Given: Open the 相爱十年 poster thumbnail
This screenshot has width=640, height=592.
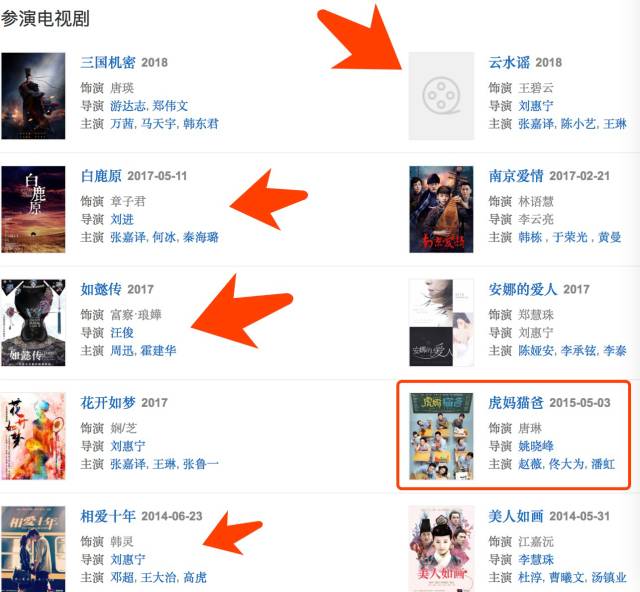Looking at the screenshot, I should [33, 549].
